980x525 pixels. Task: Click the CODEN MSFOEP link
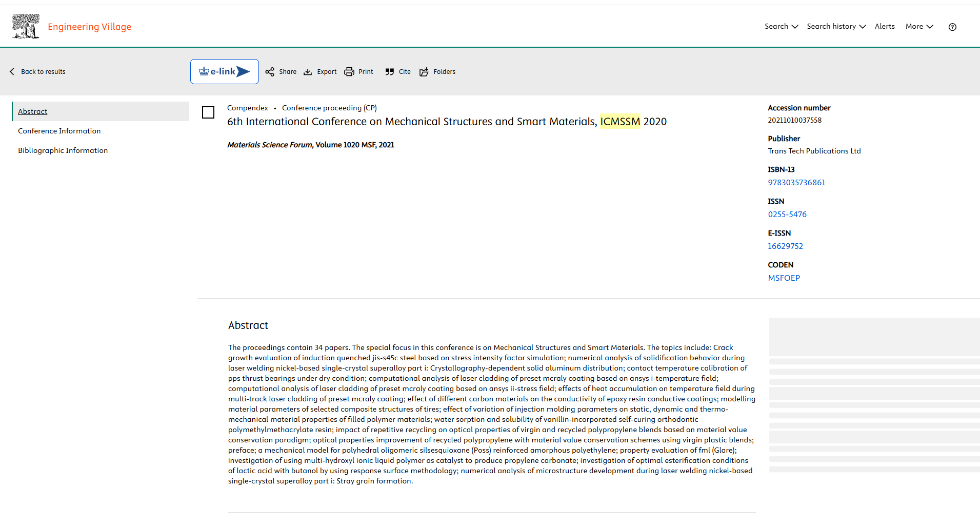[784, 278]
